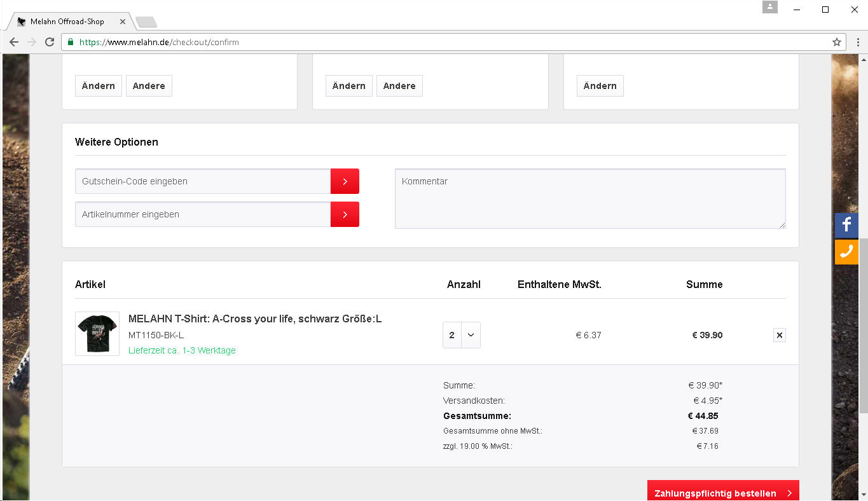Click the Facebook icon on right sidebar
Screen dimensions: 868x501
click(x=846, y=225)
